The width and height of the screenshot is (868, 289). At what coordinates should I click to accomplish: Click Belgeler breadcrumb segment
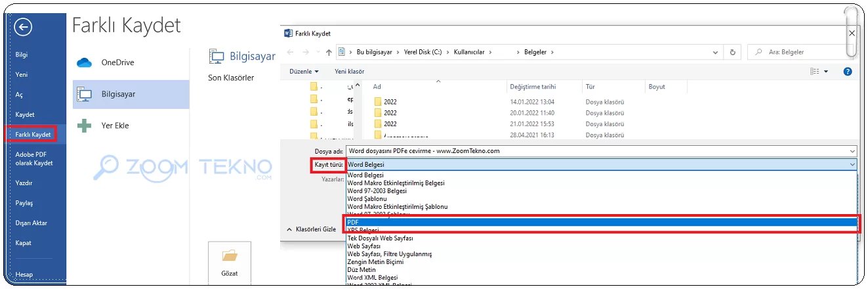click(535, 52)
